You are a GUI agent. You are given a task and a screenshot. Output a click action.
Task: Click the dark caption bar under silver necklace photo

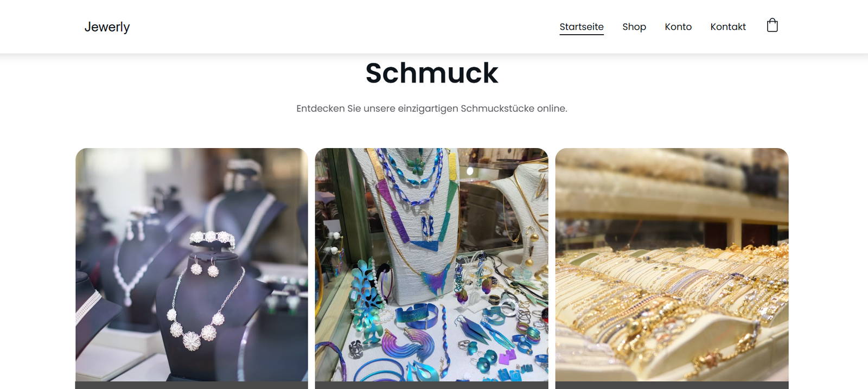(192, 385)
